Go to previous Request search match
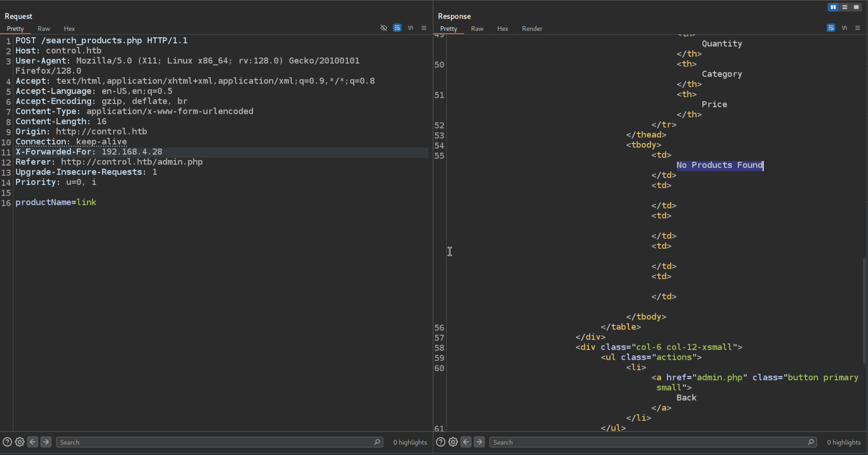This screenshot has width=868, height=455. pyautogui.click(x=33, y=442)
